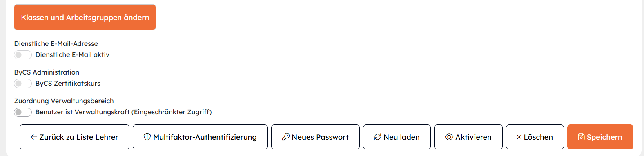Delete the user with Löschen button
This screenshot has width=644, height=156.
[x=535, y=137]
